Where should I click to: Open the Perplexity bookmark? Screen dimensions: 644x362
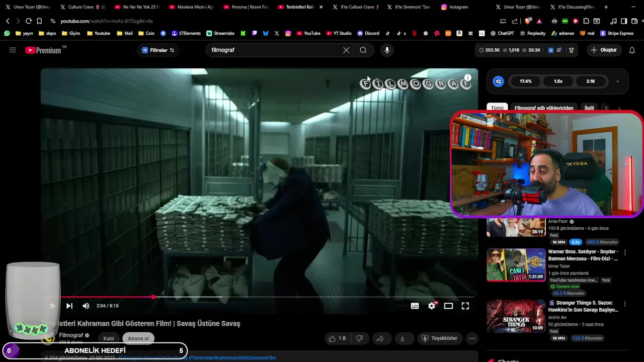(532, 33)
